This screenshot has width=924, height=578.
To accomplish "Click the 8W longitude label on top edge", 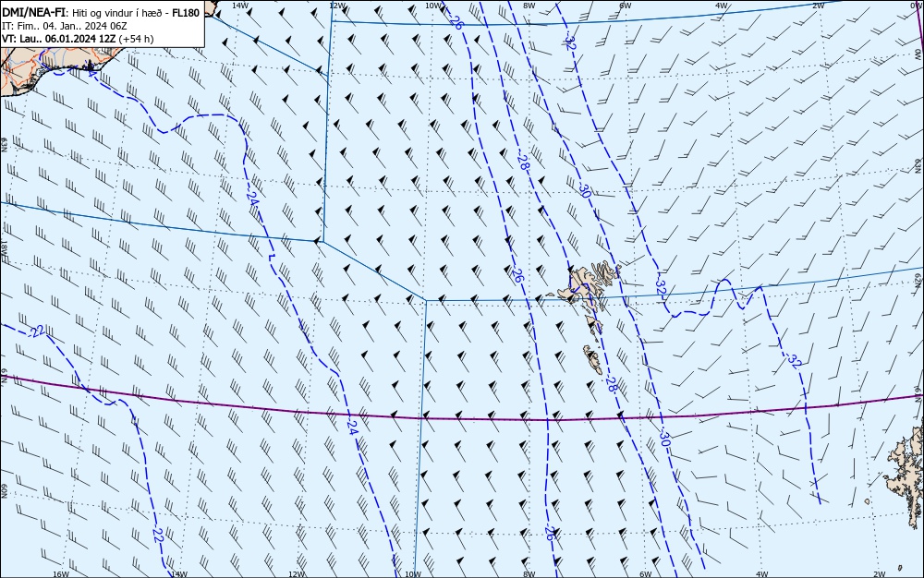I will (529, 6).
